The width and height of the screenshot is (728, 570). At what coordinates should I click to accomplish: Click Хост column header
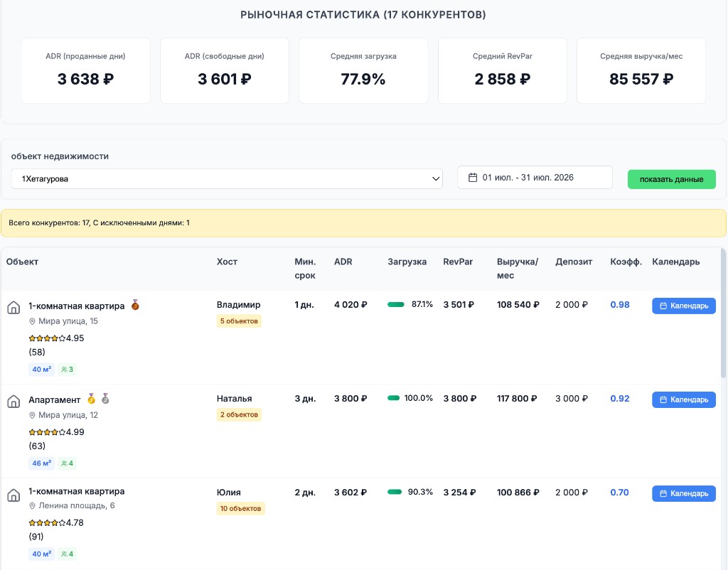pos(227,262)
